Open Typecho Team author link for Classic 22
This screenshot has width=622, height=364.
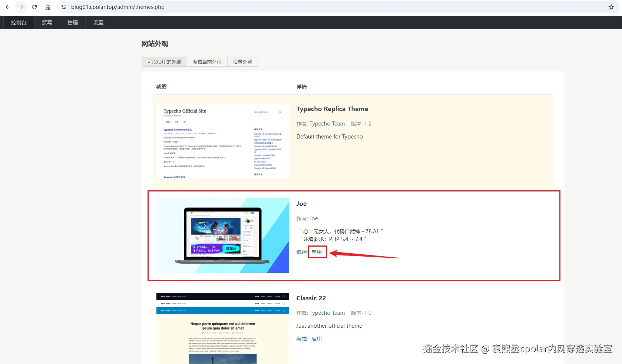pos(327,313)
